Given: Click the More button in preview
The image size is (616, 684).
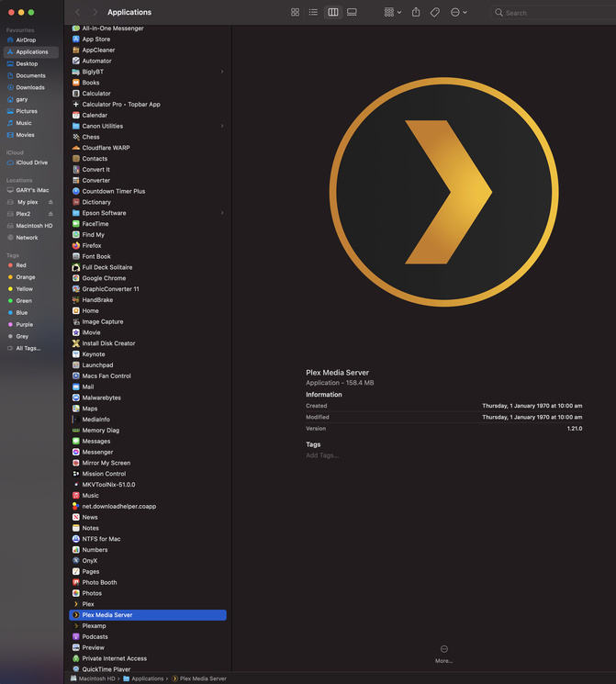Looking at the screenshot, I should (x=443, y=654).
